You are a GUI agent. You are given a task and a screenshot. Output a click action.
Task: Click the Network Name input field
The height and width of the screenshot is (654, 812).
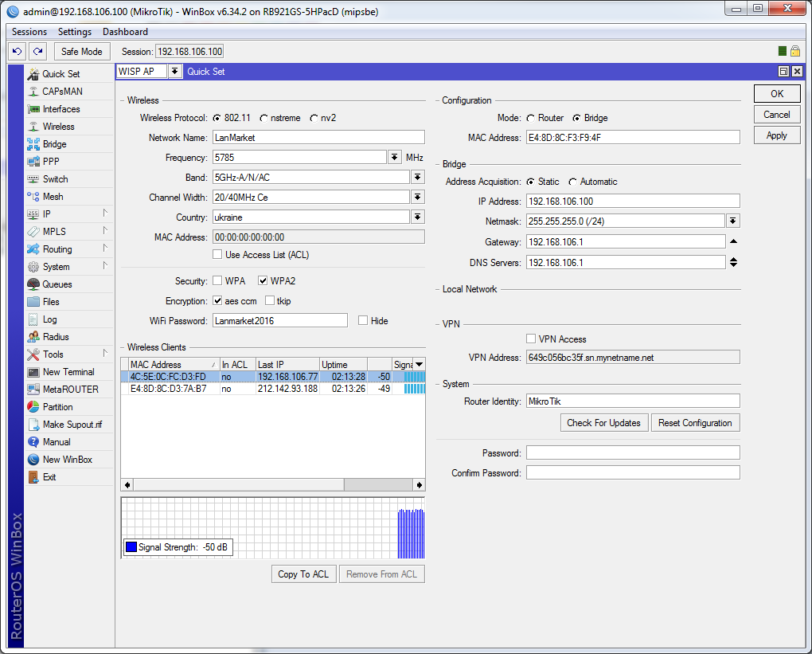coord(318,138)
